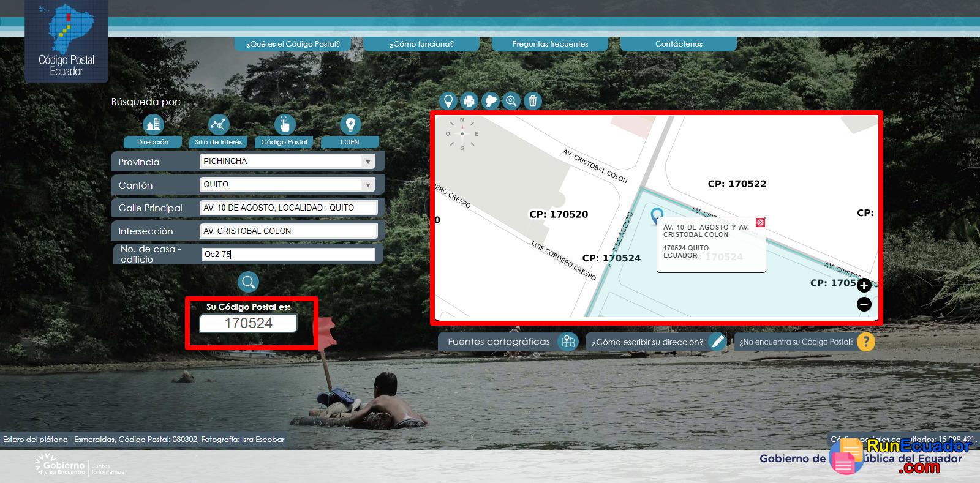Click the building icon for Dirección search
The image size is (980, 483).
tap(153, 125)
